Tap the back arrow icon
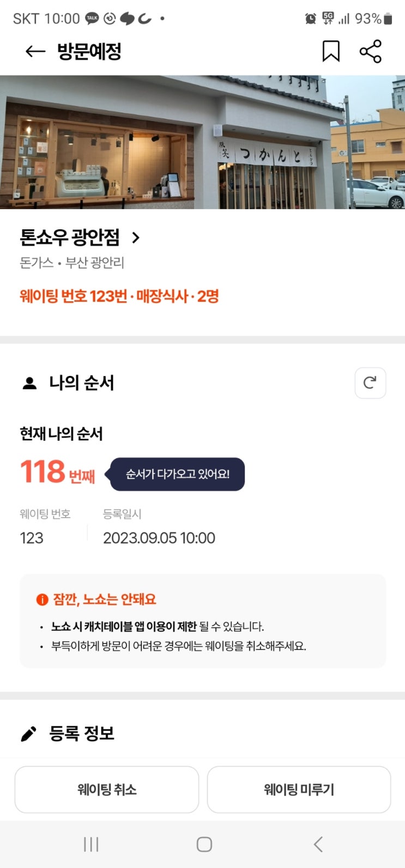 [35, 52]
